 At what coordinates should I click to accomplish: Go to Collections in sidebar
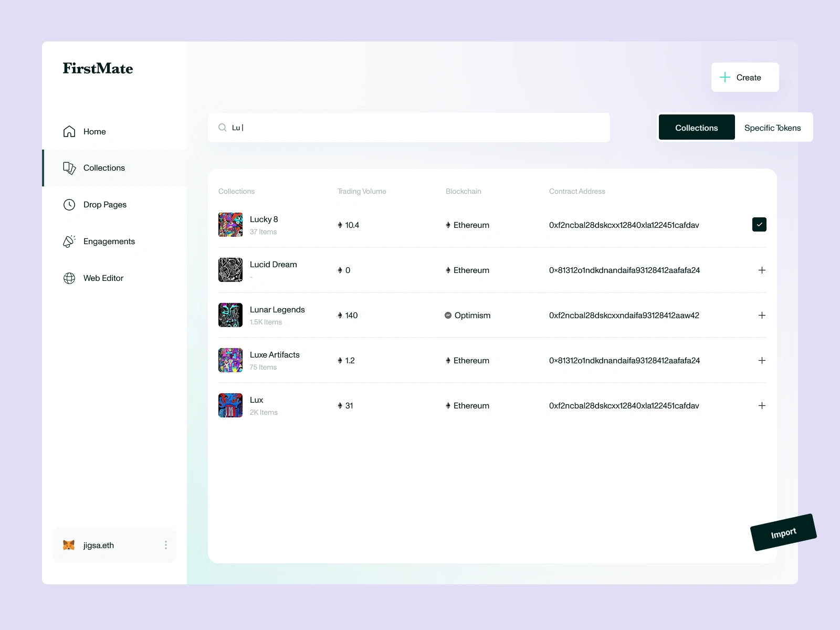[114, 168]
